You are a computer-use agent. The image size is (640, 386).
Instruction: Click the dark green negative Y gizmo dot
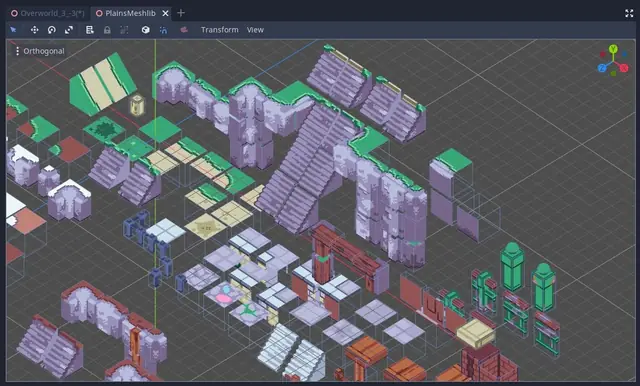click(x=613, y=73)
